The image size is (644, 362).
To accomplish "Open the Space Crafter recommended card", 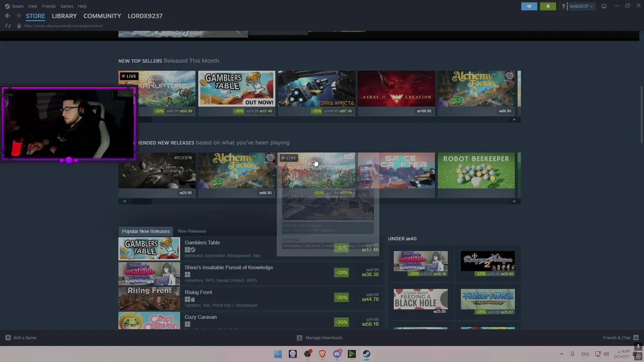I will [x=396, y=174].
